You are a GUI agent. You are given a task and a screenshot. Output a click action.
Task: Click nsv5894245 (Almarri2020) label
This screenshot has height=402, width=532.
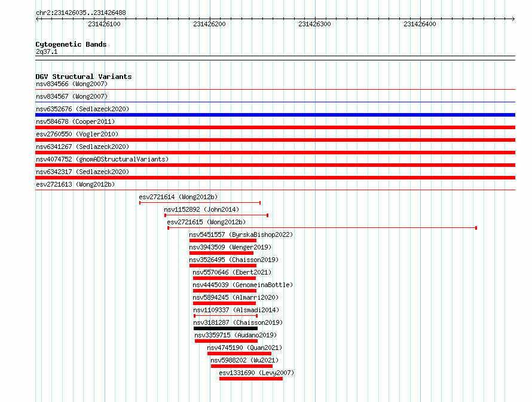236,297
